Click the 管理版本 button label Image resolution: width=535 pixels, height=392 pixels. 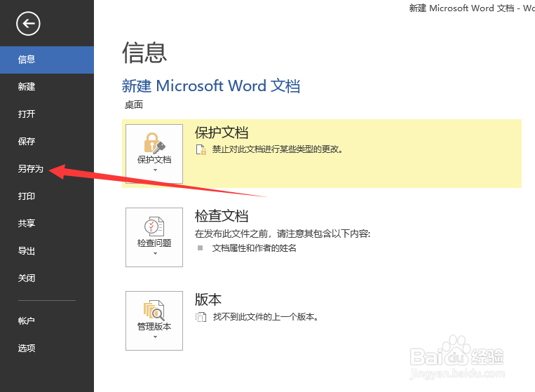point(154,327)
